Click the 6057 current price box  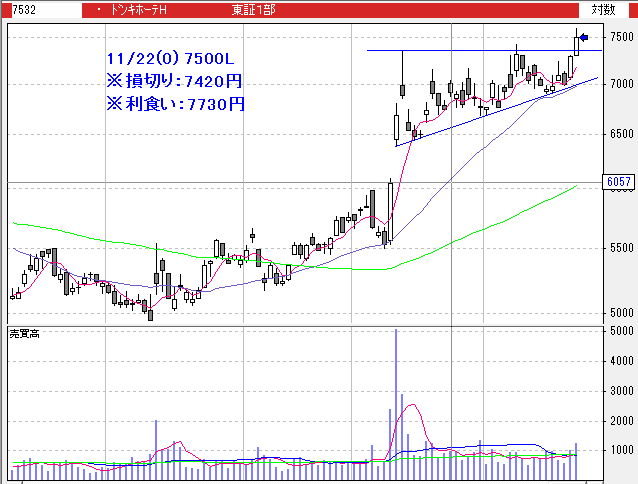616,182
